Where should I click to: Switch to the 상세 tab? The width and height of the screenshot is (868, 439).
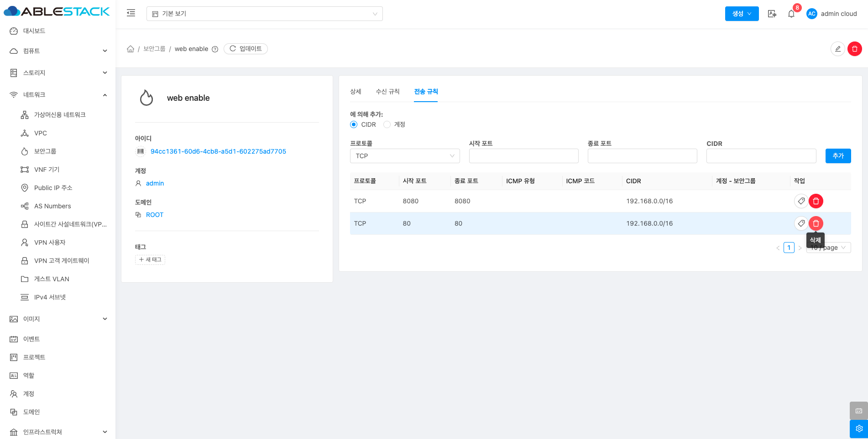coord(356,92)
